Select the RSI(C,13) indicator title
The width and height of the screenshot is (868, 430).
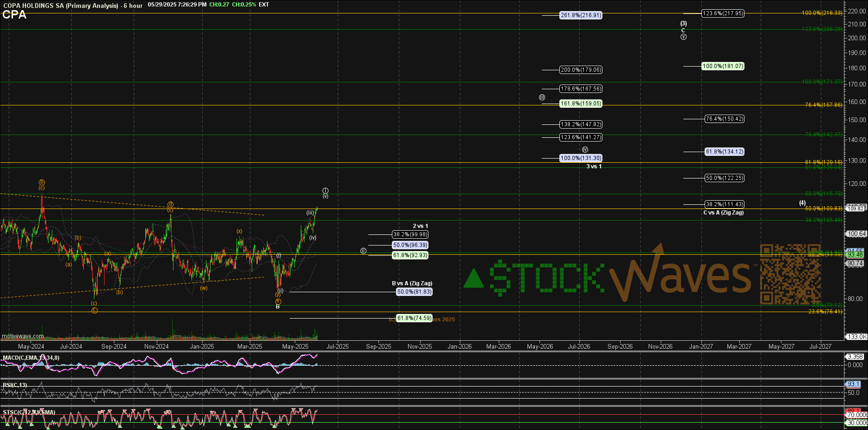tap(15, 385)
